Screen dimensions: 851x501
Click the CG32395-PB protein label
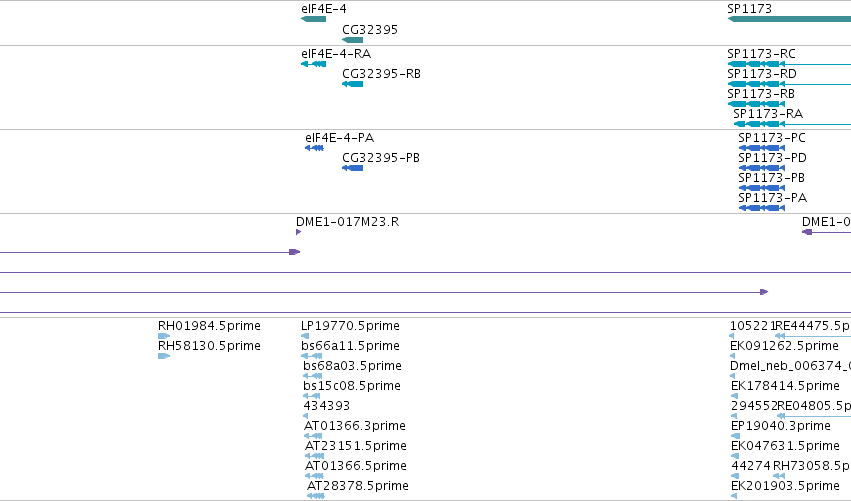(380, 158)
